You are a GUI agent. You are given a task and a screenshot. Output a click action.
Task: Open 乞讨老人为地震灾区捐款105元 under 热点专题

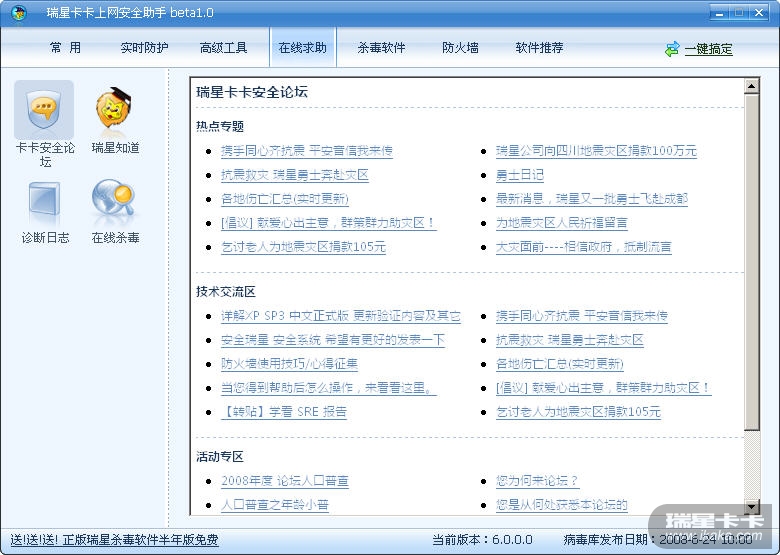click(x=303, y=247)
